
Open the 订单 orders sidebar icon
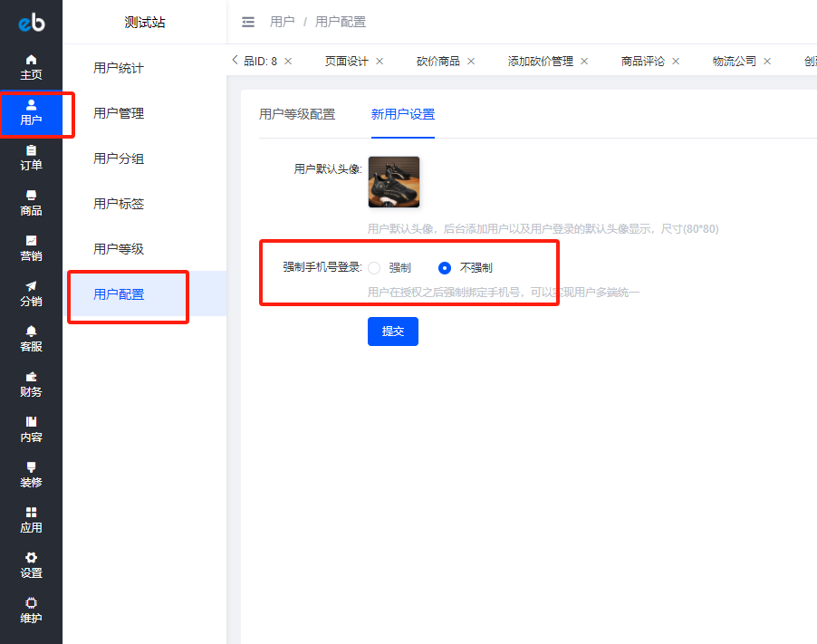click(x=31, y=150)
